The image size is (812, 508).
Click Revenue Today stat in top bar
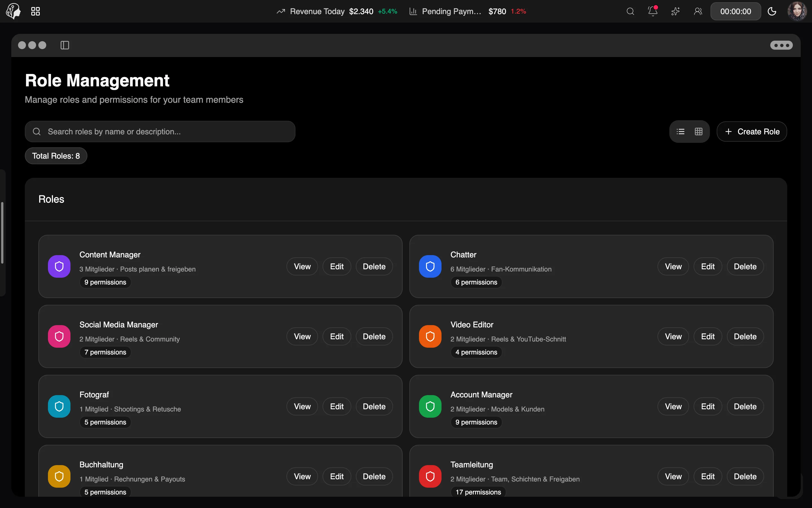pos(337,11)
